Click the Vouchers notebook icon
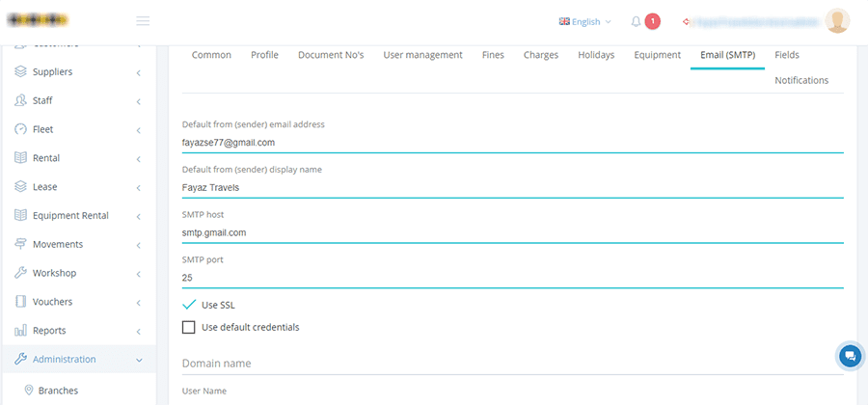The image size is (868, 405). tap(20, 302)
